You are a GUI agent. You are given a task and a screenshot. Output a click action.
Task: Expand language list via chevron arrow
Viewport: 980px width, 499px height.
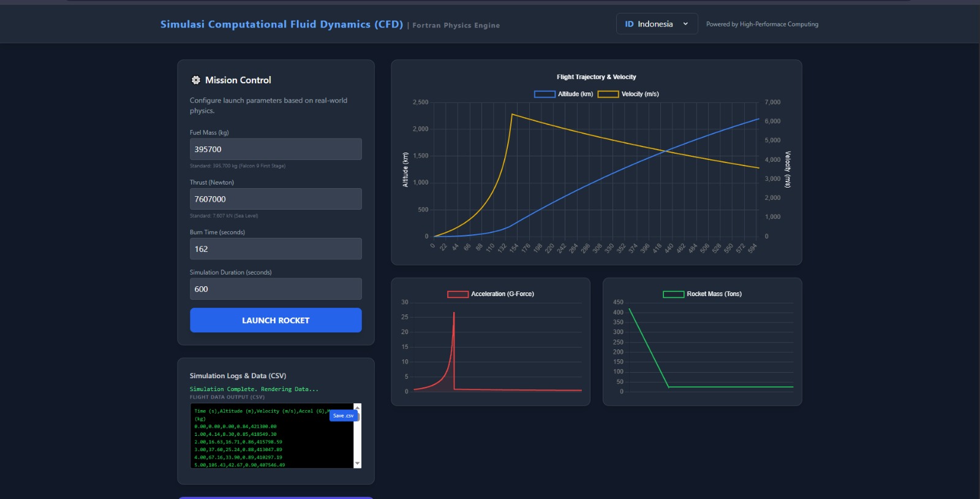coord(685,24)
